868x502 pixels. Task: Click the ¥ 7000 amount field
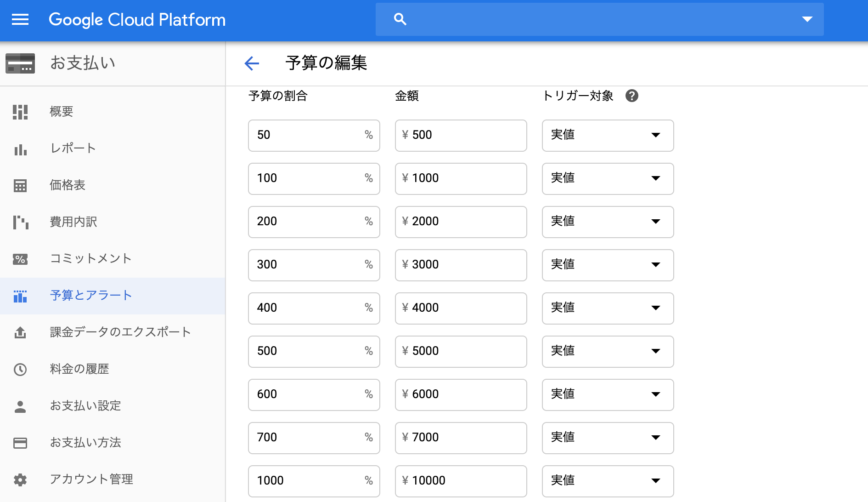[x=461, y=438]
